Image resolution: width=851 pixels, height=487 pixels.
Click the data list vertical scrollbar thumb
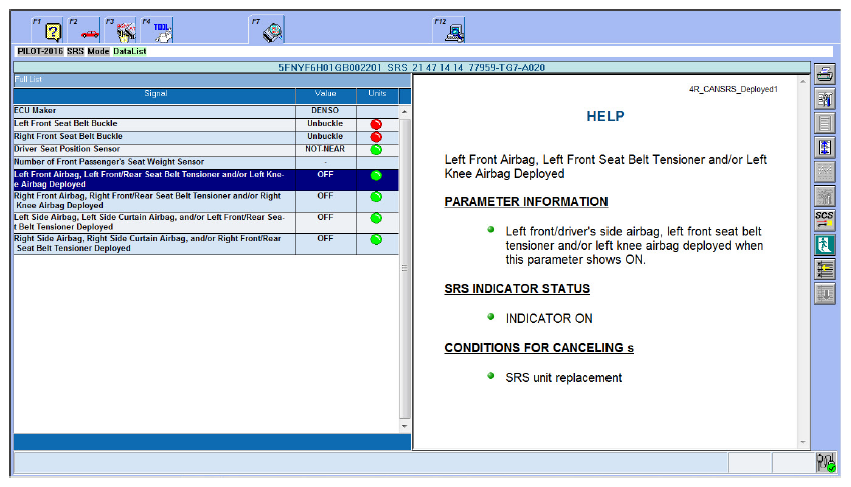[404, 268]
